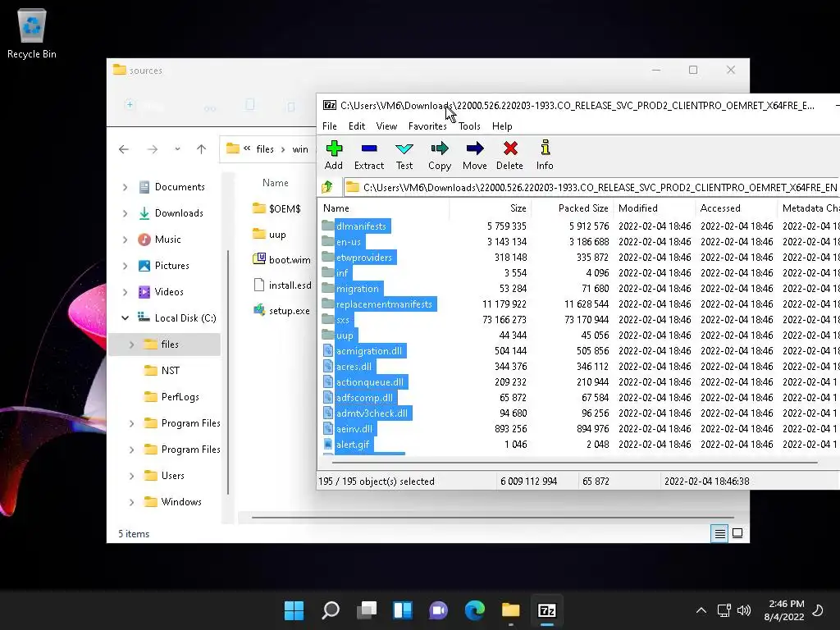Expand the Downloads tree node

click(x=125, y=213)
